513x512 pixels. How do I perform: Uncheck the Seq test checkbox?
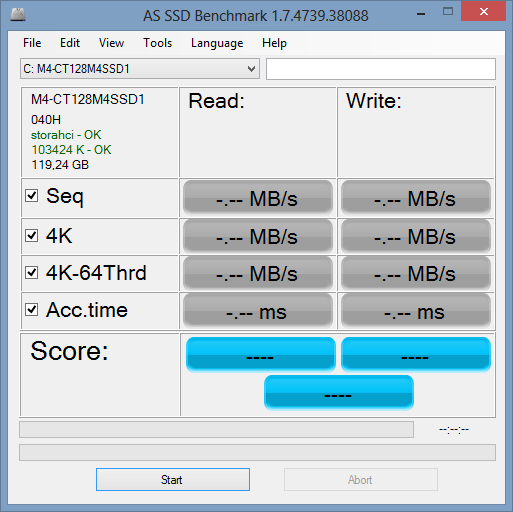(x=32, y=196)
